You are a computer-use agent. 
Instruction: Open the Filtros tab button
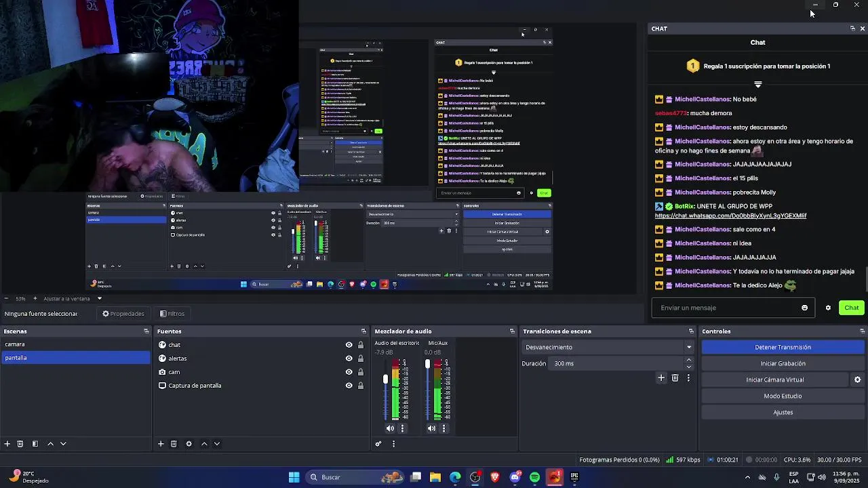172,314
